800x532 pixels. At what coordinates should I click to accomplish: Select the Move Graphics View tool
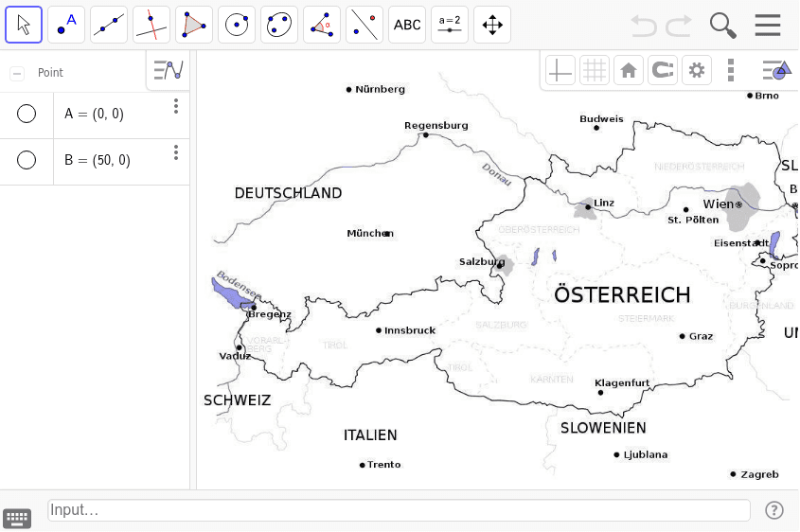492,25
